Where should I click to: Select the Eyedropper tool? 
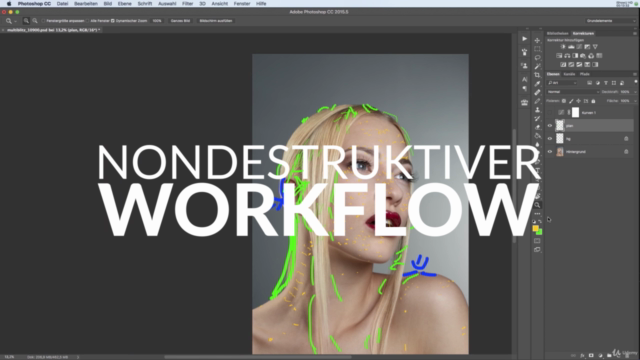click(x=537, y=84)
